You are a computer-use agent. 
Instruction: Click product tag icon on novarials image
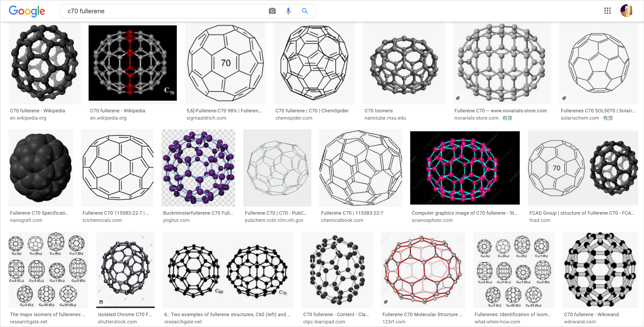pos(458,98)
